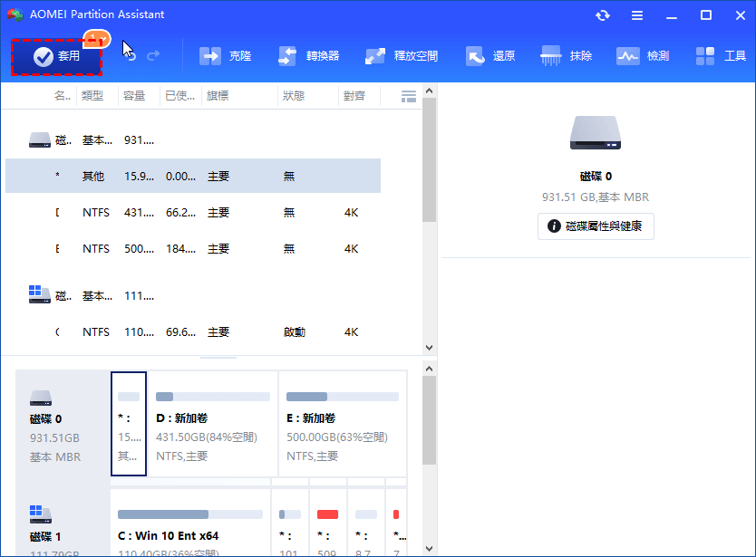Click the undo arrow in the toolbar
Screen dimensions: 756x557
(131, 56)
